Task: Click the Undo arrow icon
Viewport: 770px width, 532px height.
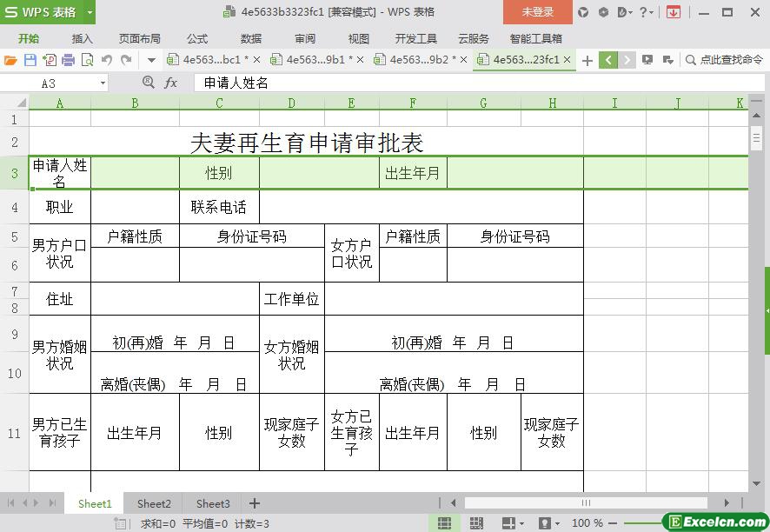Action: (x=107, y=60)
